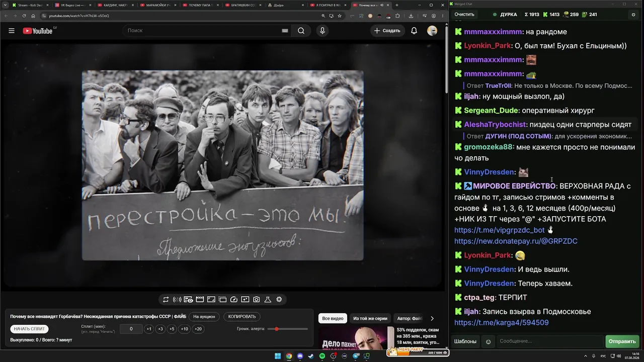Open the emoji picker in chat
Screen dimensions: 644x362
click(488, 341)
